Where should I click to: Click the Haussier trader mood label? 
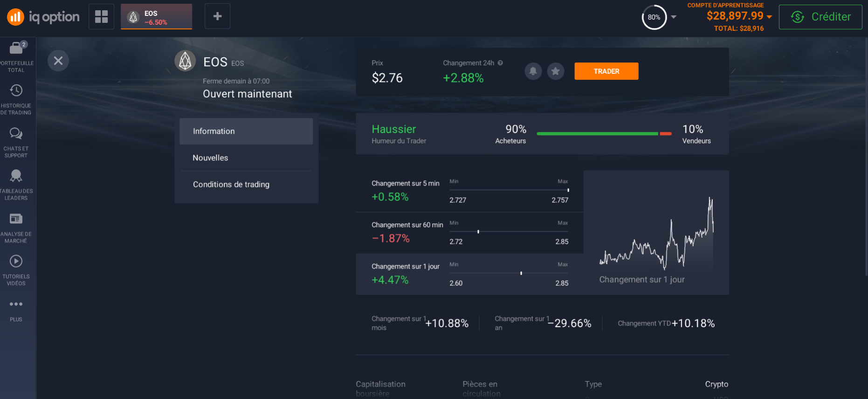[394, 129]
